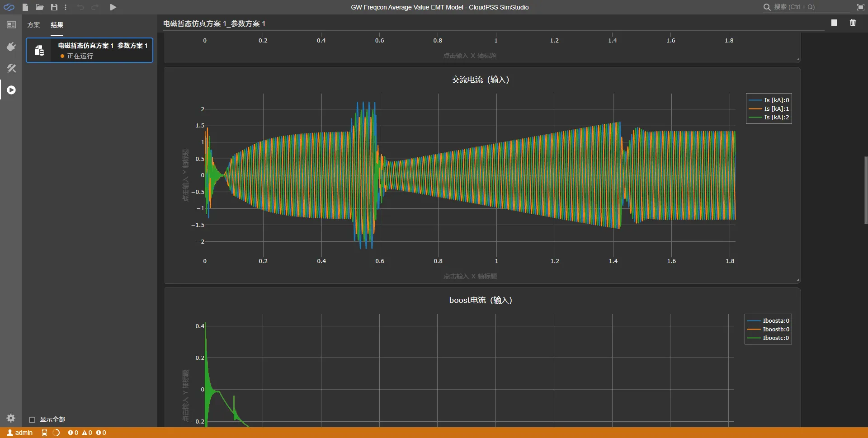868x438 pixels.
Task: Open settings gear in sidebar
Action: pos(11,418)
